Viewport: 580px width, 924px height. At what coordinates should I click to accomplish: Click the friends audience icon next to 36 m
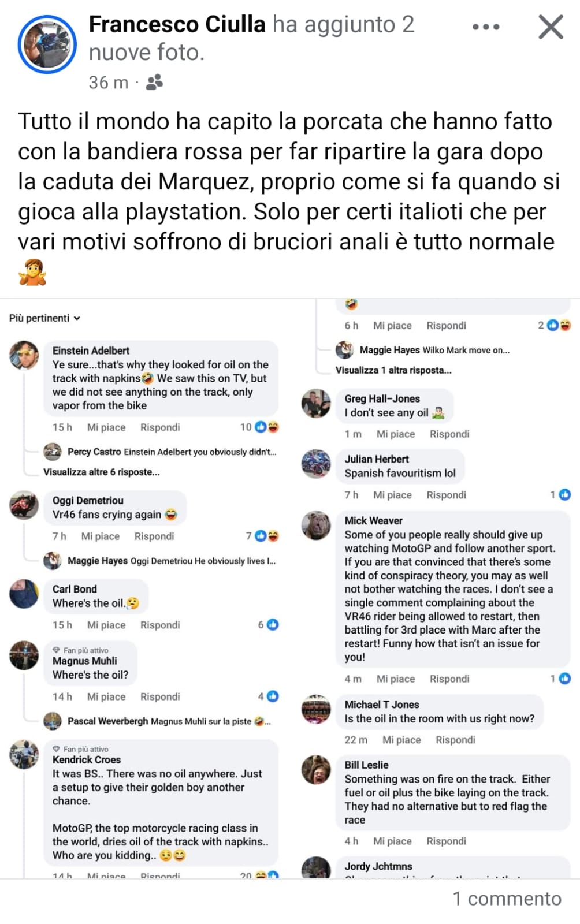point(154,83)
